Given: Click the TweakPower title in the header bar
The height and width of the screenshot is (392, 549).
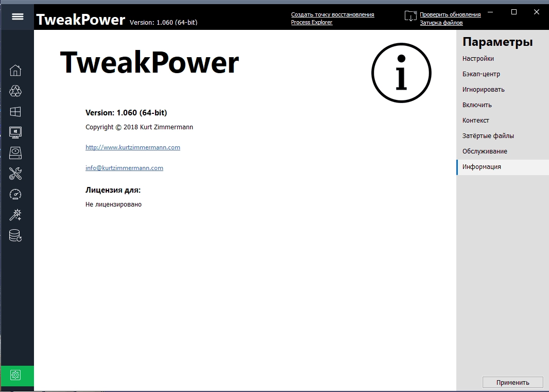Looking at the screenshot, I should 80,20.
